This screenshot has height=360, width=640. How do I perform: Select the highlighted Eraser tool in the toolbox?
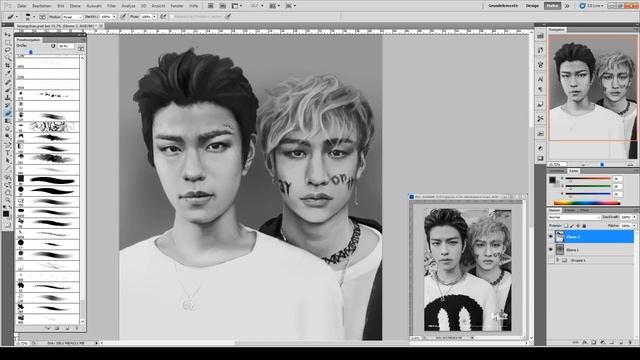pyautogui.click(x=8, y=113)
